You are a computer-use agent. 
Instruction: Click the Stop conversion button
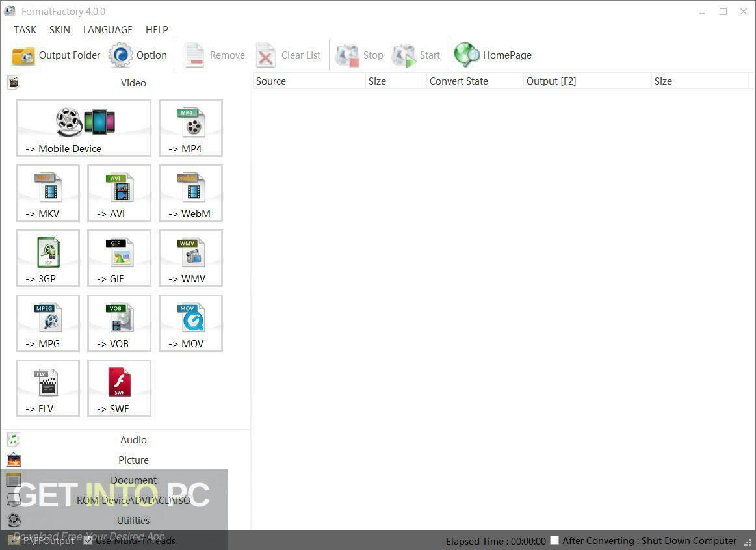click(x=359, y=55)
